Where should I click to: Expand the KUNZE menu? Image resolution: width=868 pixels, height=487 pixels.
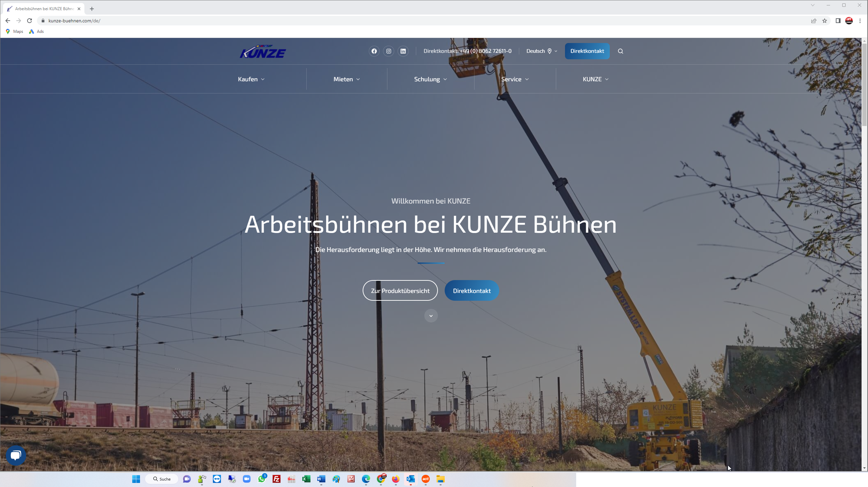(596, 79)
